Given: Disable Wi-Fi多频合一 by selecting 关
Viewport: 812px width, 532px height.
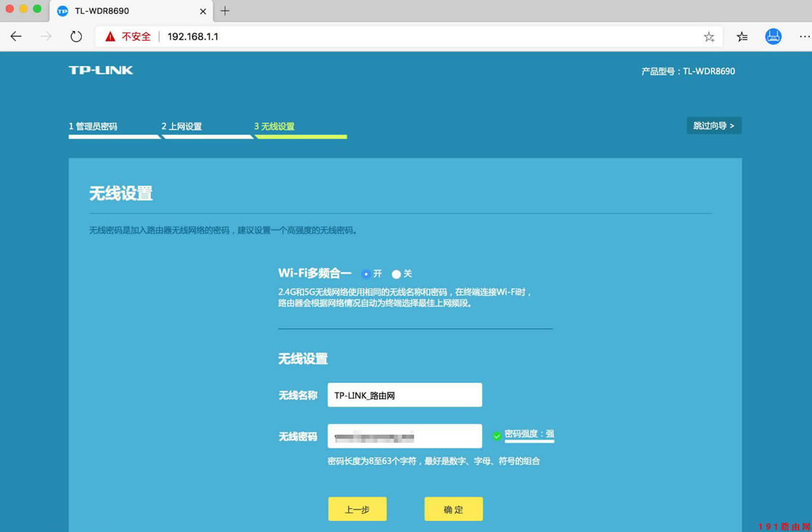Looking at the screenshot, I should click(394, 274).
